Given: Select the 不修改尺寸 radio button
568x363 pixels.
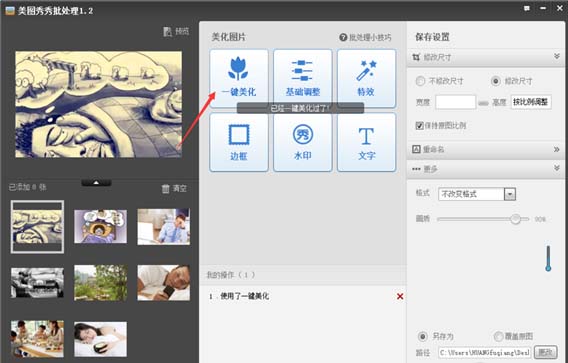Looking at the screenshot, I should coord(420,81).
